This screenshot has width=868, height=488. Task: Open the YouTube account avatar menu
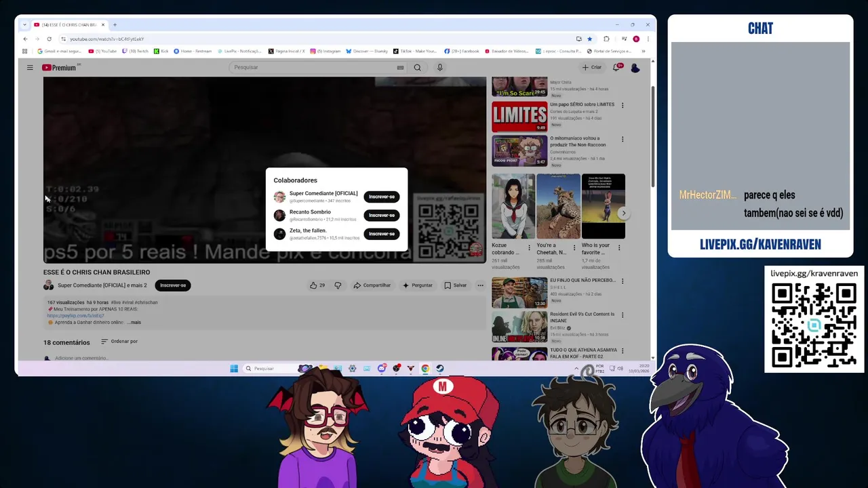[x=635, y=67]
